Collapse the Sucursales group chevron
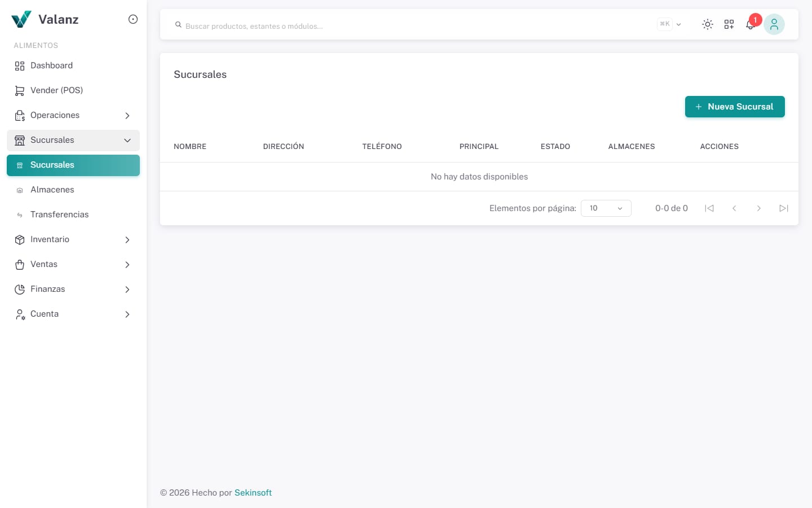812x508 pixels. (127, 141)
